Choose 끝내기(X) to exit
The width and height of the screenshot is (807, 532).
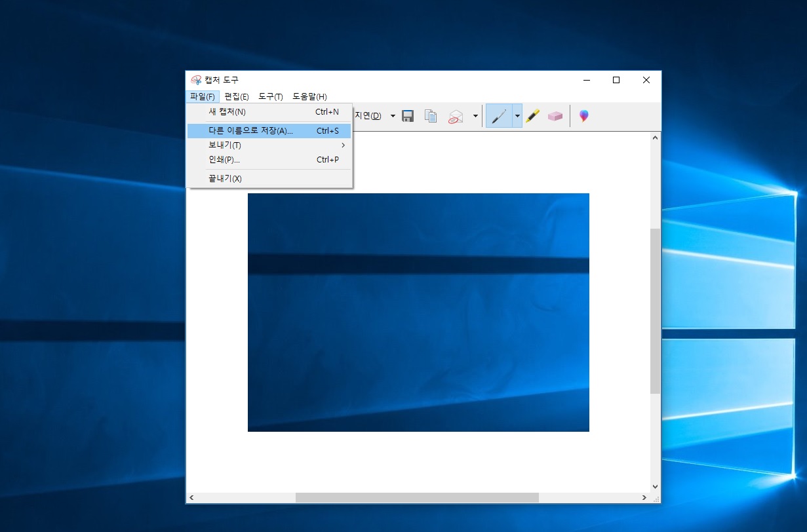click(x=269, y=178)
